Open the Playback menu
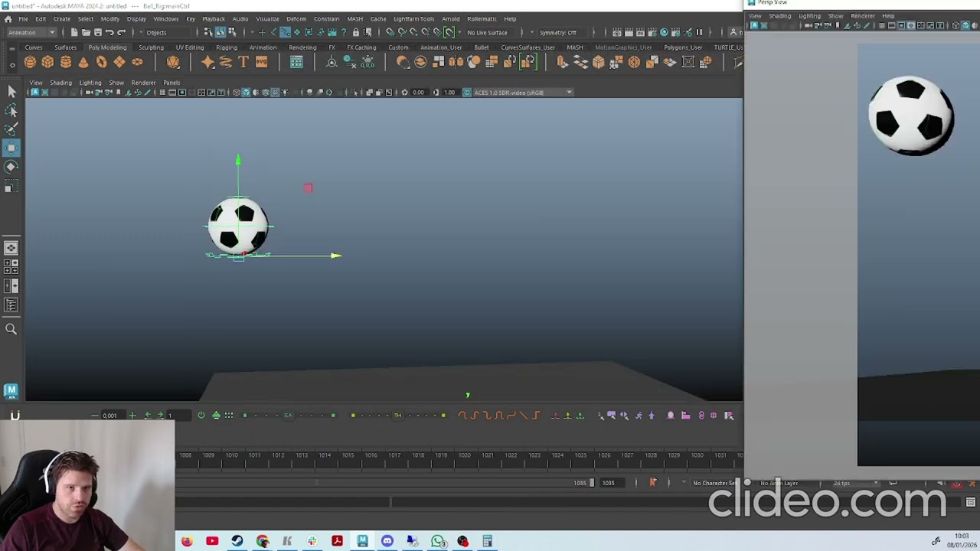980x551 pixels. (214, 18)
